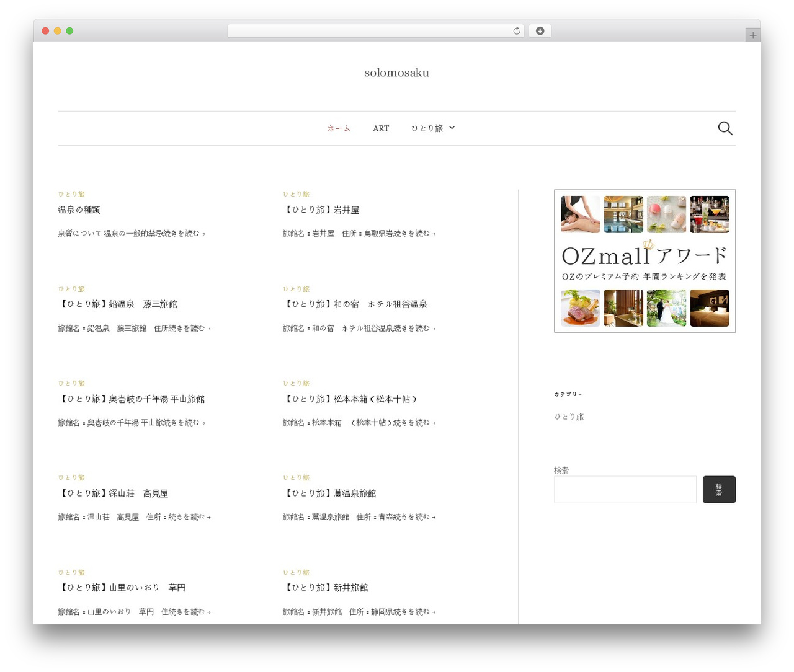Open the post 【ひとり旅】鉛温泉 藤三旅館
Image resolution: width=794 pixels, height=672 pixels.
[118, 304]
